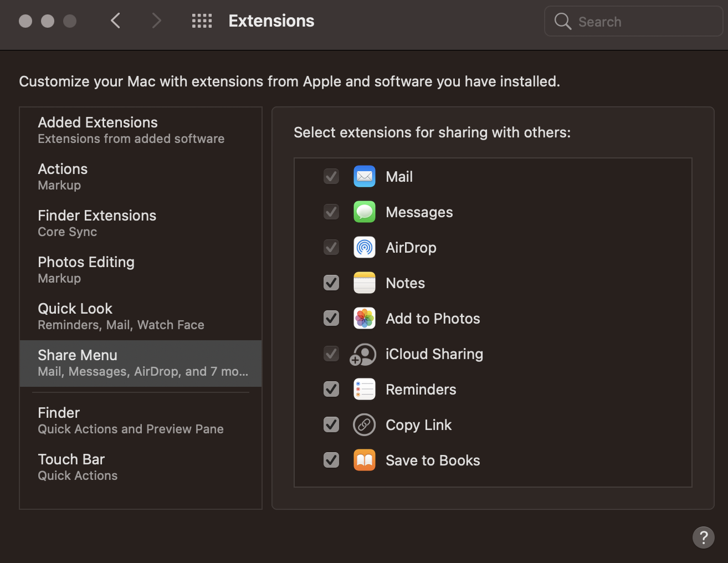Click the Add to Photos label
This screenshot has height=563, width=728.
(x=433, y=319)
